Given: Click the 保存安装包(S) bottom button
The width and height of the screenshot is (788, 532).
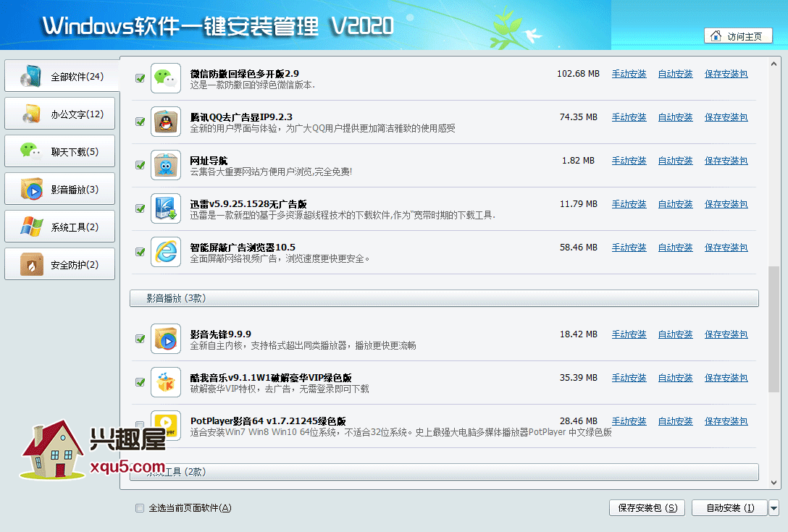Looking at the screenshot, I should [x=647, y=508].
